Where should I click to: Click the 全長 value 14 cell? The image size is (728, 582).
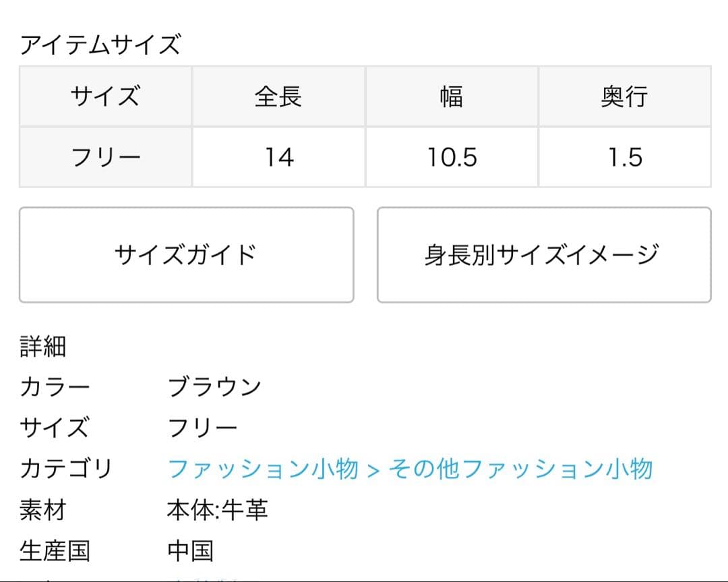[x=278, y=157]
